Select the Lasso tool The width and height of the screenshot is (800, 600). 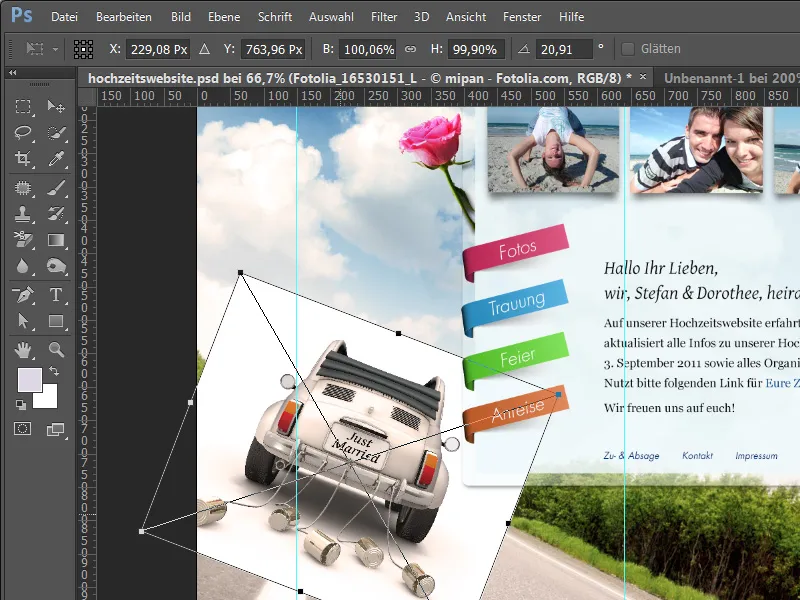click(x=22, y=133)
